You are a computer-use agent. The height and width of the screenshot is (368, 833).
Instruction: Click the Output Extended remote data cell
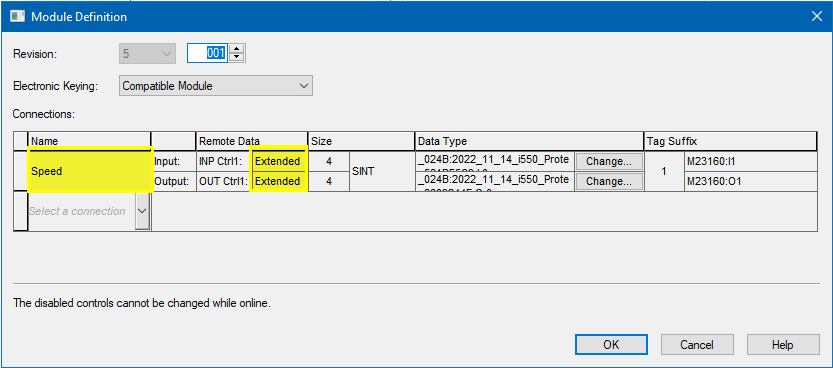point(278,182)
